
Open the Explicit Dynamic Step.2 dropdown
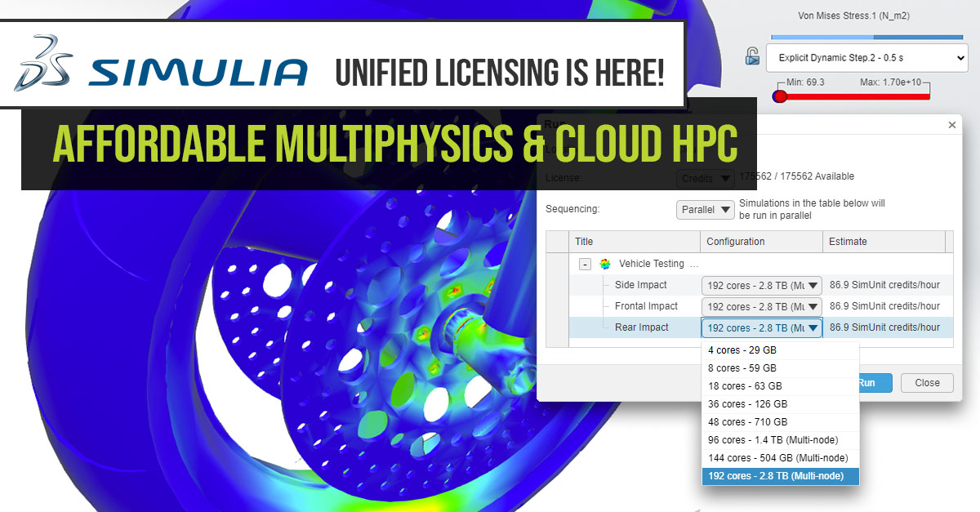[866, 58]
